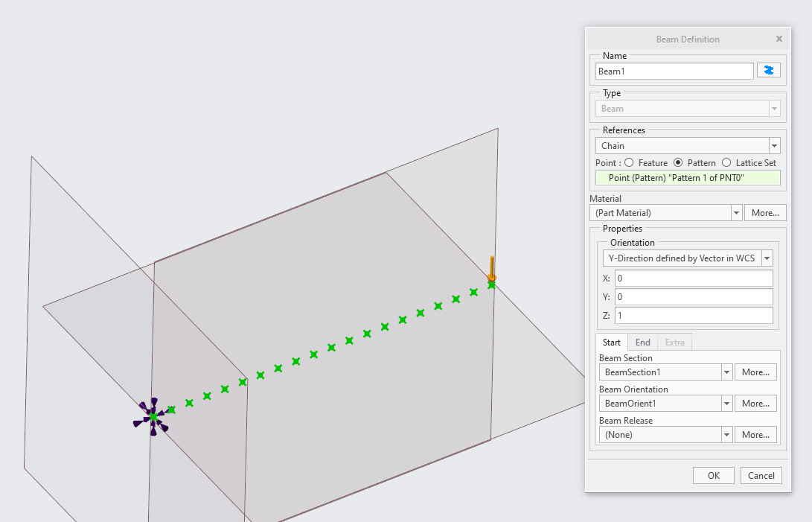
Task: Open More options for Beam Section
Action: (x=756, y=372)
